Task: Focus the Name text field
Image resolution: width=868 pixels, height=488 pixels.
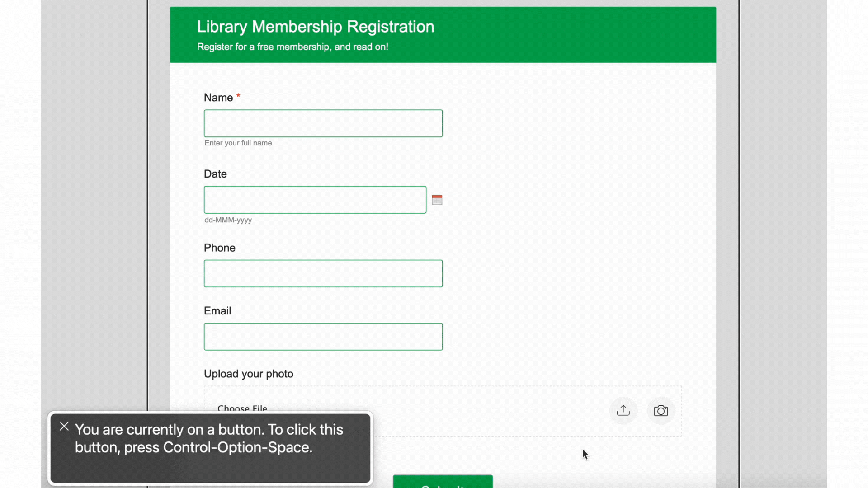Action: [323, 123]
